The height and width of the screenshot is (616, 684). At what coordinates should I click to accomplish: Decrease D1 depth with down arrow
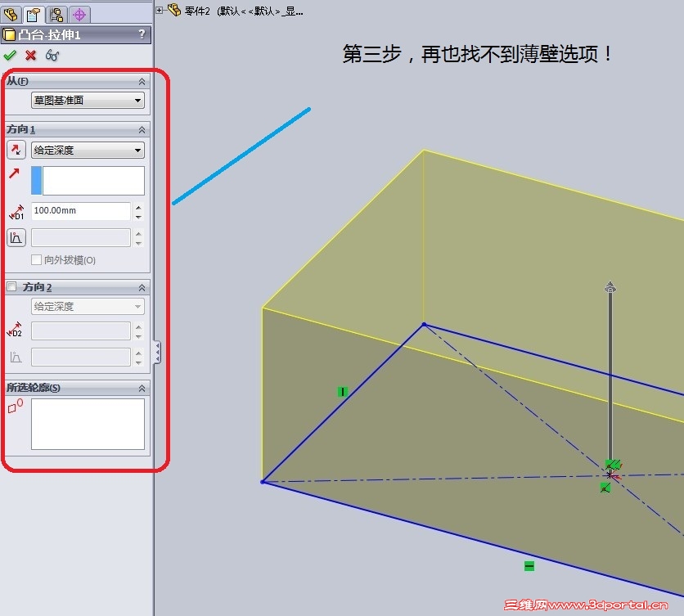pos(138,217)
